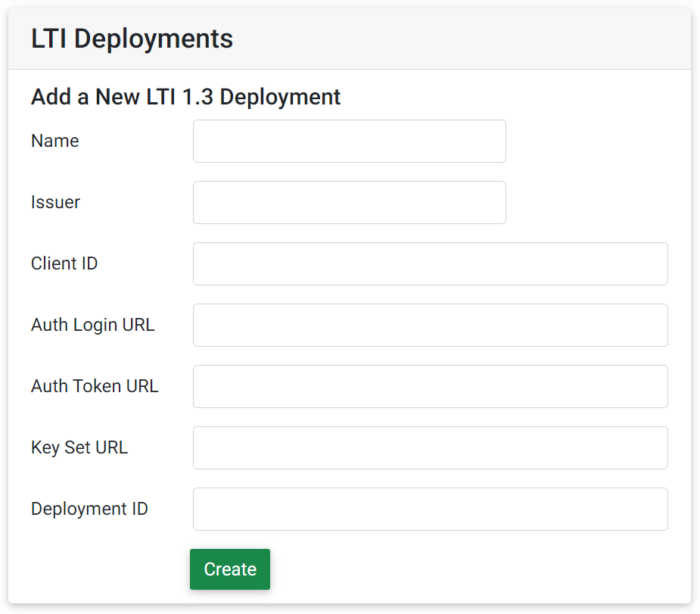Click the Name field label
This screenshot has height=614, width=700.
tap(54, 141)
